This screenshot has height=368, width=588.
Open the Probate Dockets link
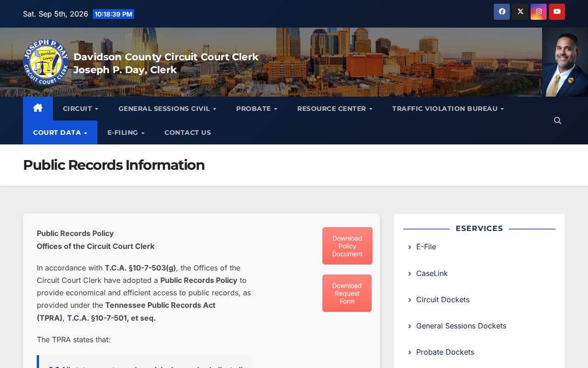pos(445,352)
